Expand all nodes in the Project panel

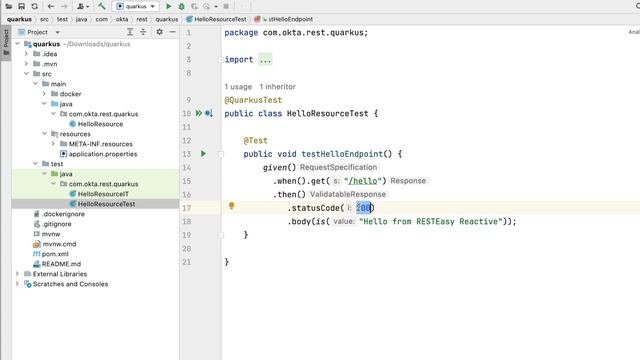tap(130, 32)
